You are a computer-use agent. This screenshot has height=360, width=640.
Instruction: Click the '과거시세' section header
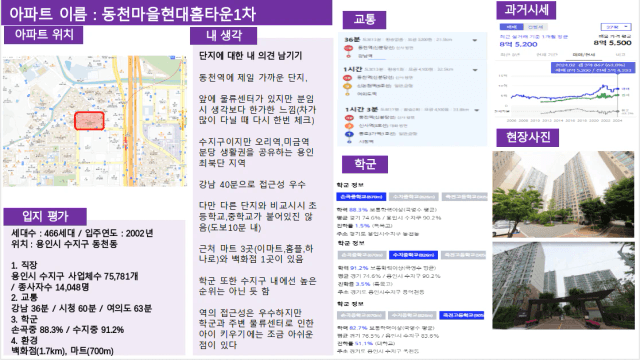526,10
